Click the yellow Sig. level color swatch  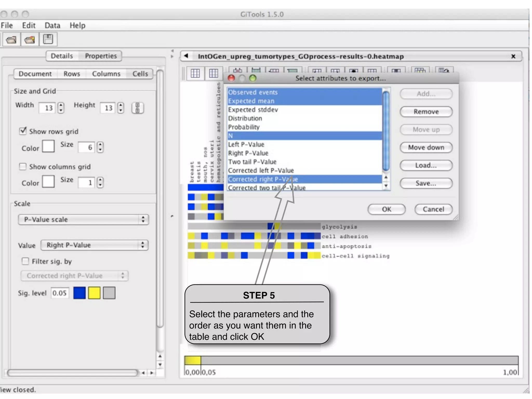(x=94, y=293)
